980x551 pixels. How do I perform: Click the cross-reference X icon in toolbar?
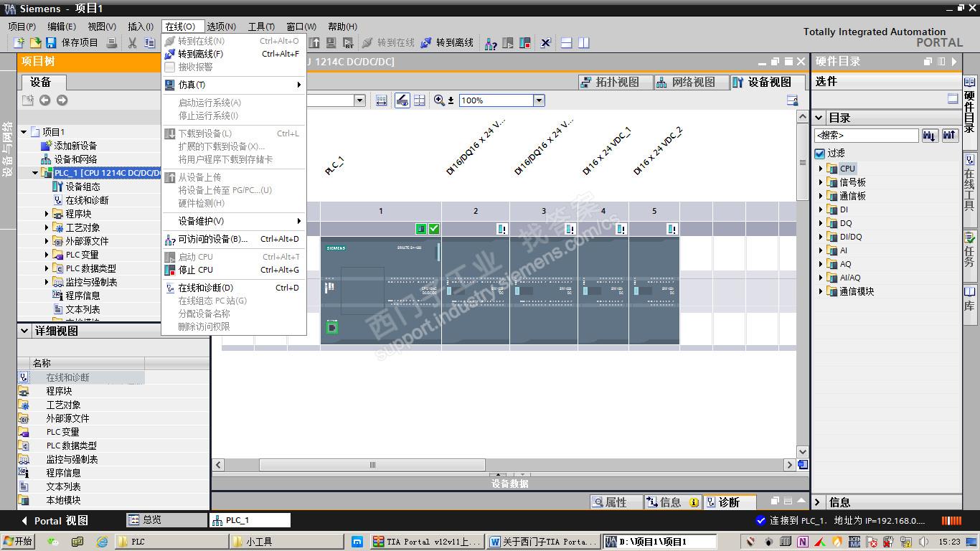point(546,43)
